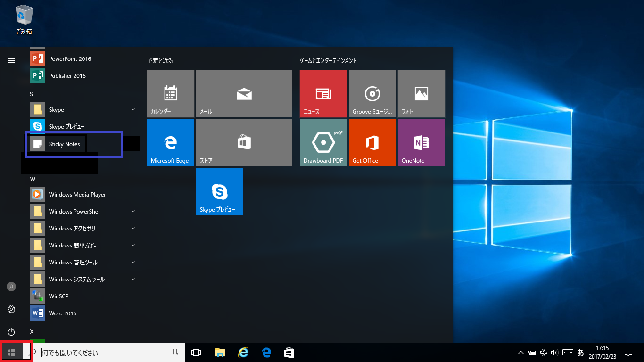644x362 pixels.
Task: Click ゲームとエンターテインメント group title
Action: pyautogui.click(x=328, y=61)
